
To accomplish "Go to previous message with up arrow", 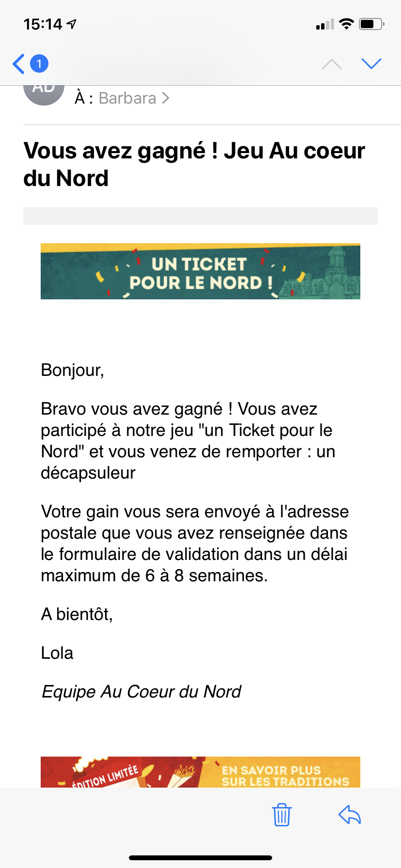I will tap(332, 64).
